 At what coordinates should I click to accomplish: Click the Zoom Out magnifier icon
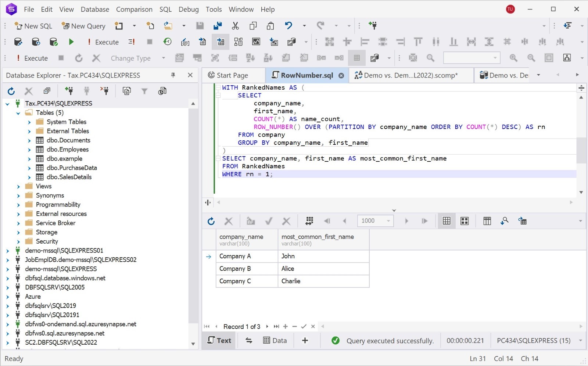[x=531, y=58]
